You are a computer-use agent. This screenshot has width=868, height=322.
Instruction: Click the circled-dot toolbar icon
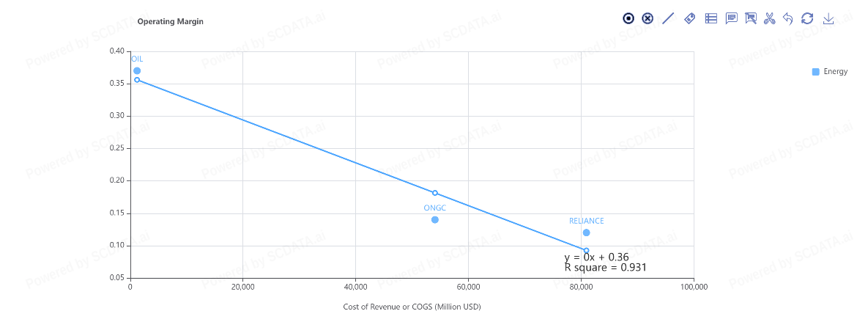628,18
